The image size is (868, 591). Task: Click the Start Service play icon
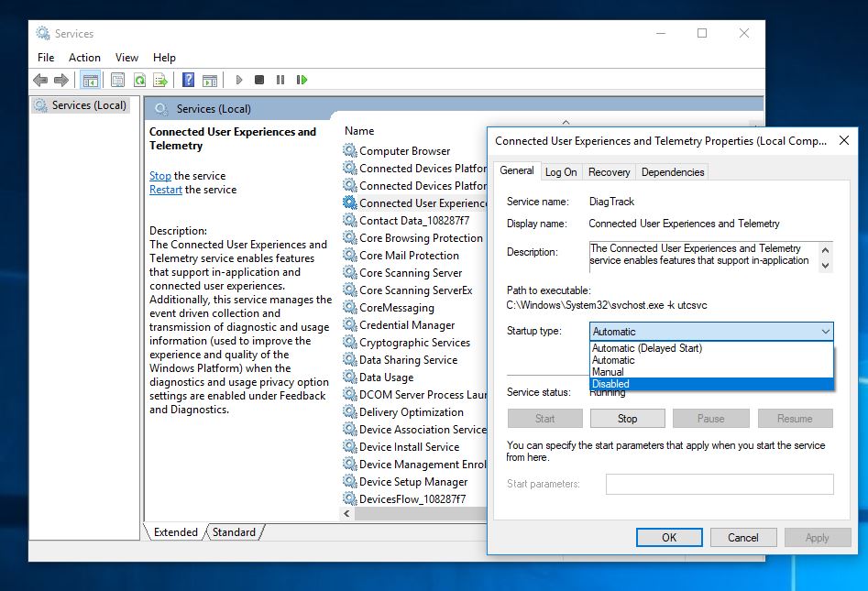[238, 81]
